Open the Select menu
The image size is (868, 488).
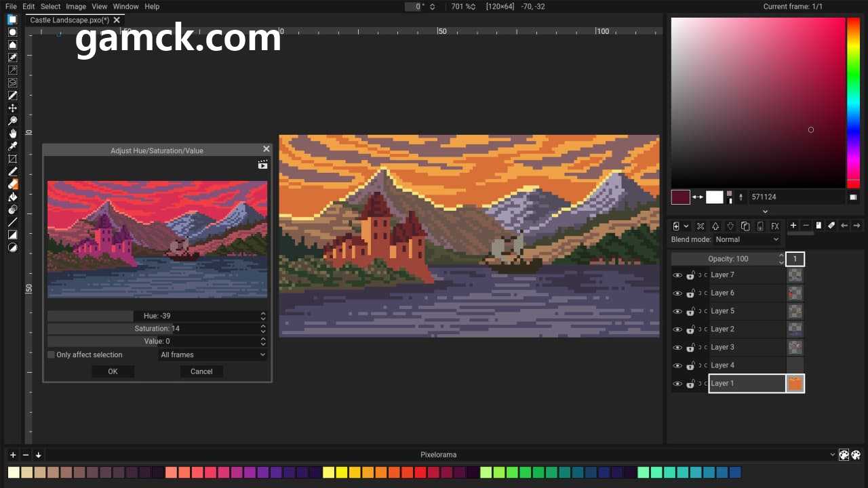51,6
